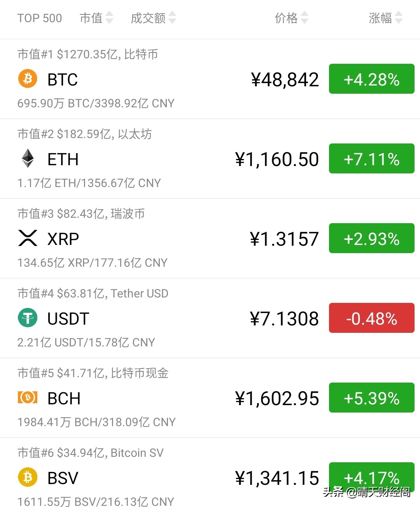
Task: Toggle USDT -0.48% red badge
Action: 371,318
